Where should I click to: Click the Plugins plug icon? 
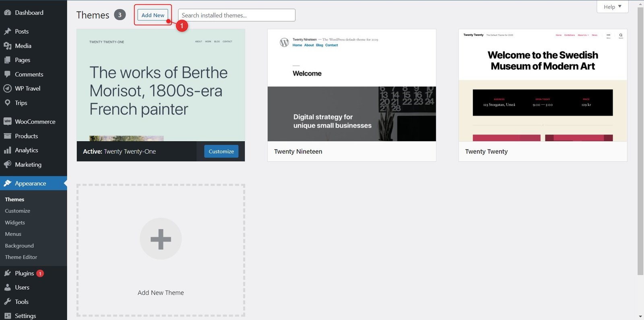(x=7, y=273)
